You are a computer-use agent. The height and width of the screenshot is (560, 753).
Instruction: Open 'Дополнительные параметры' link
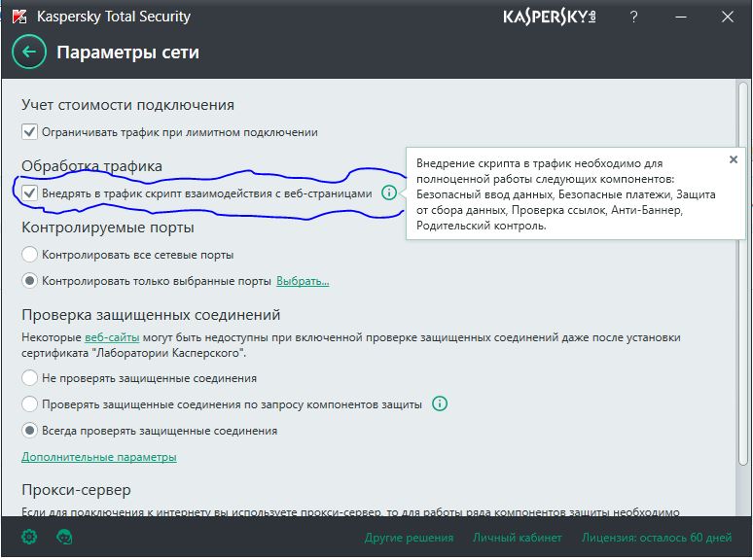(x=99, y=457)
